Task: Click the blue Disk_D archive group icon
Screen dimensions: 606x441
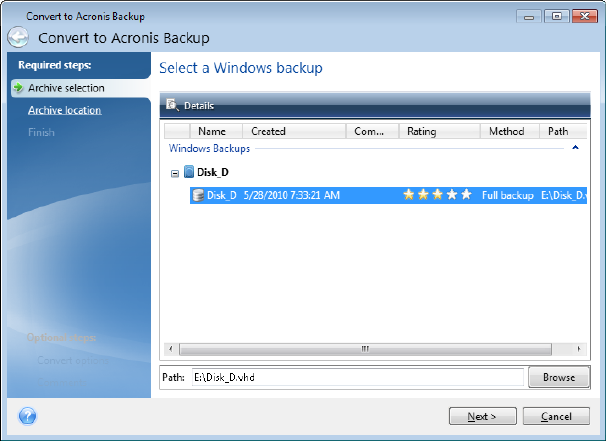Action: click(189, 172)
